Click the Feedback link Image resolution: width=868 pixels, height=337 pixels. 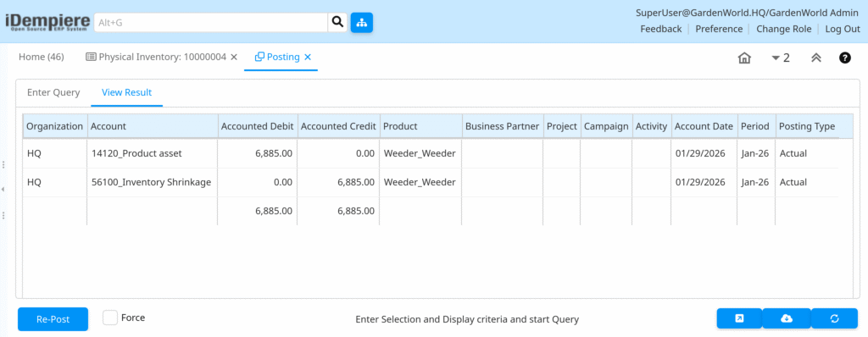tap(661, 29)
